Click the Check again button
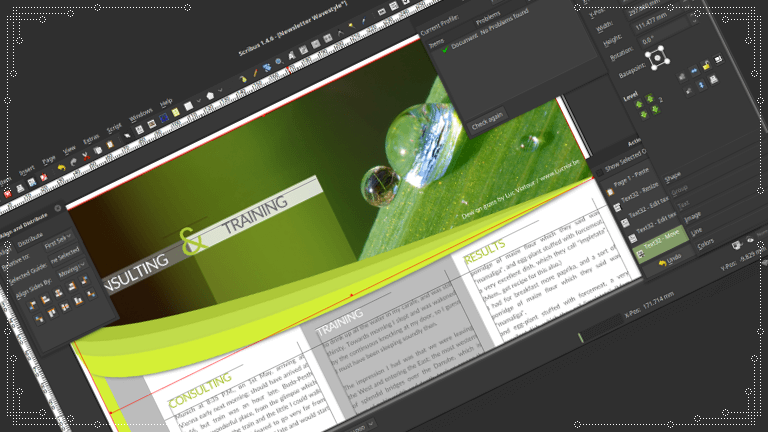Image resolution: width=768 pixels, height=432 pixels. pyautogui.click(x=487, y=120)
